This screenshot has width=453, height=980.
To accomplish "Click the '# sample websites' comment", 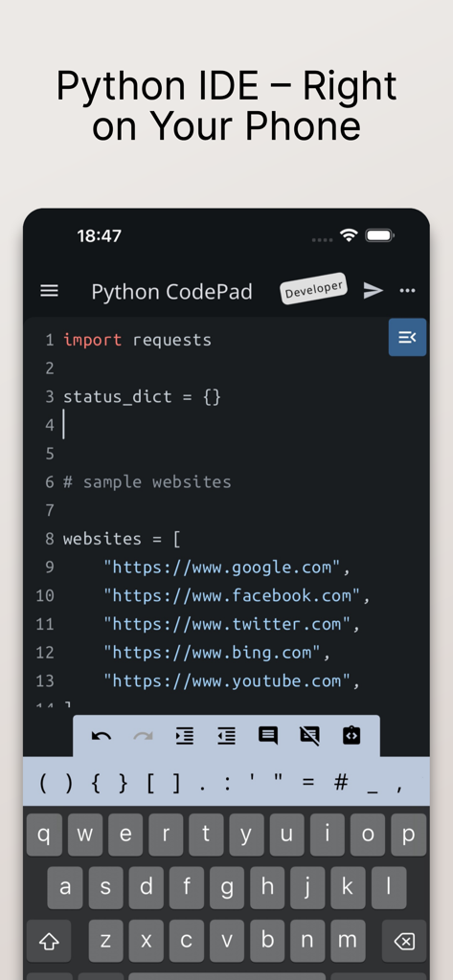I will [x=147, y=482].
